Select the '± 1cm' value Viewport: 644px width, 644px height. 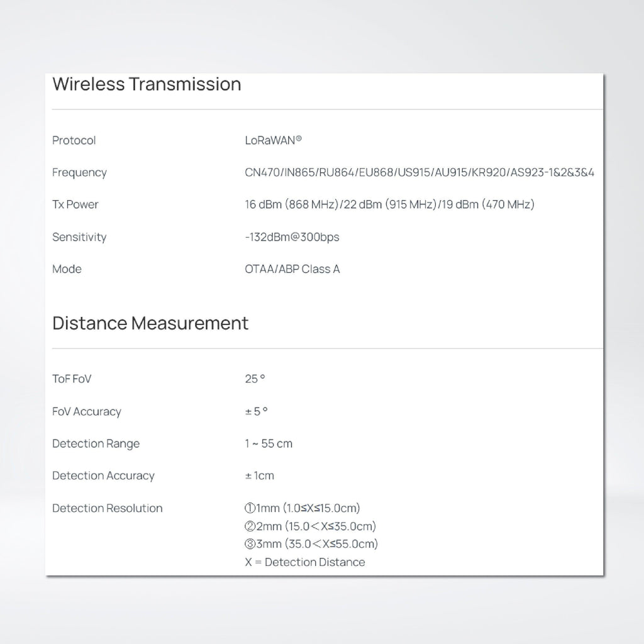pos(260,476)
